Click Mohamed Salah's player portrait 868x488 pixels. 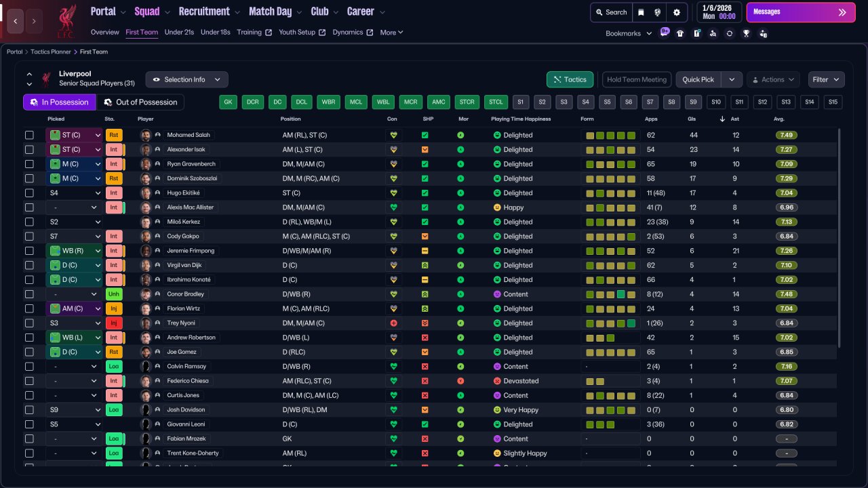146,135
